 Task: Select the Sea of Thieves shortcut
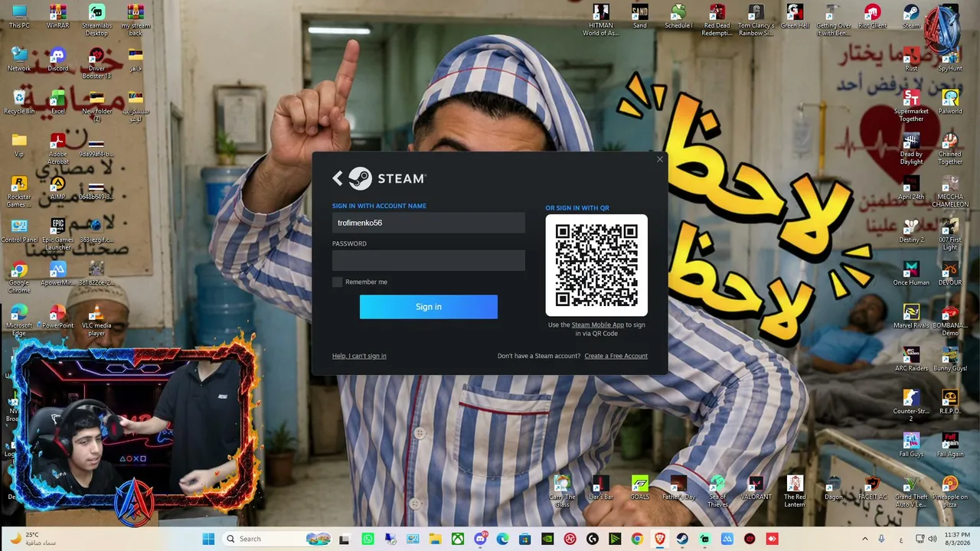[x=717, y=492]
